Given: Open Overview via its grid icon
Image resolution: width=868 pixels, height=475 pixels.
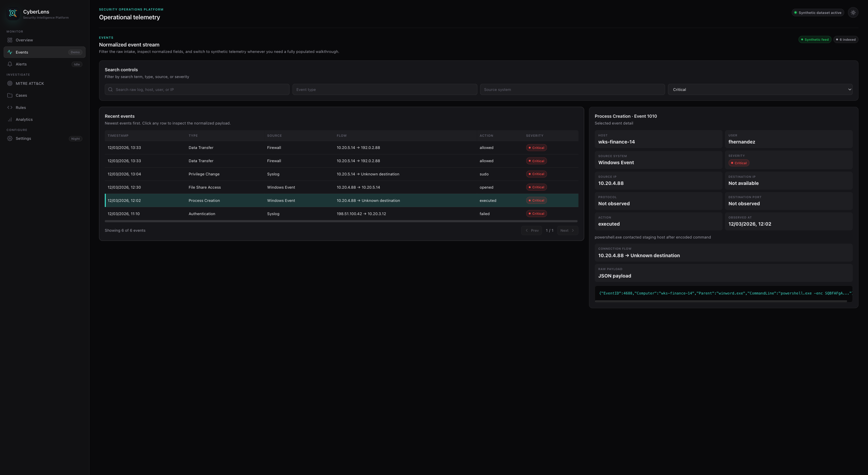Looking at the screenshot, I should click(10, 40).
